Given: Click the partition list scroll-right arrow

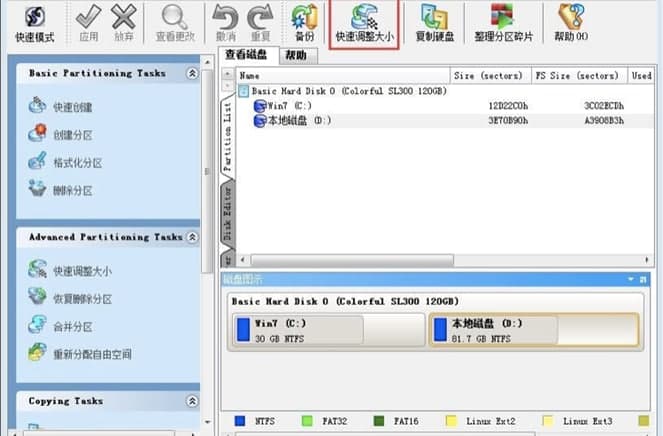Looking at the screenshot, I should coord(647,260).
